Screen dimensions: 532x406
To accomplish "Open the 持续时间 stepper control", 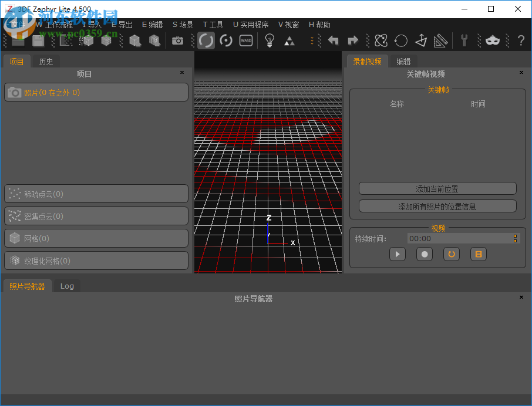I will [515, 238].
